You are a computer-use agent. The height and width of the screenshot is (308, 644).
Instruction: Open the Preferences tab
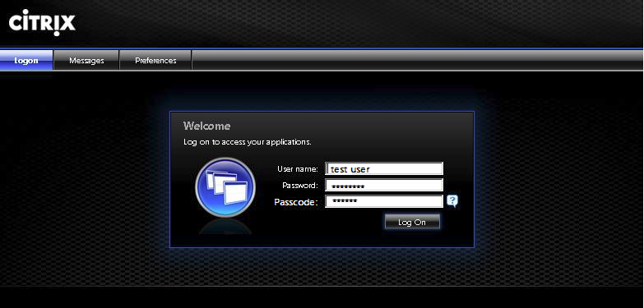pyautogui.click(x=155, y=60)
